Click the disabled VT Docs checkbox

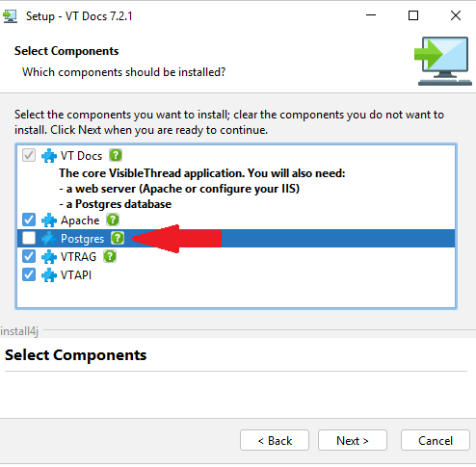(x=29, y=155)
